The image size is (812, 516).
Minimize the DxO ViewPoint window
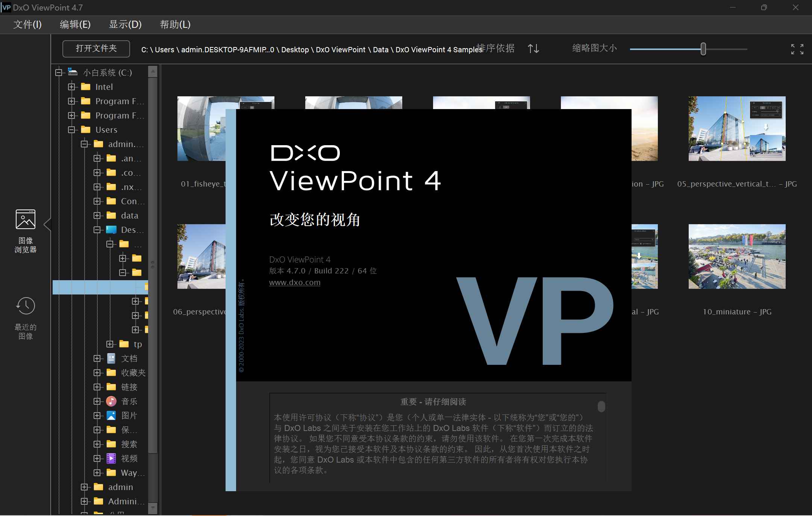point(732,8)
